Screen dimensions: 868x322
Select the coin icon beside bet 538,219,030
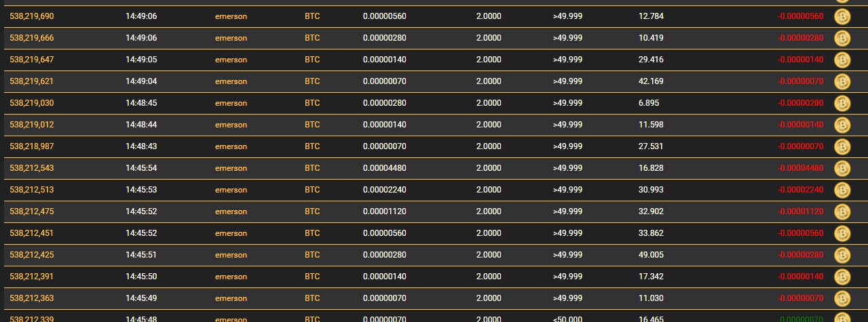pyautogui.click(x=842, y=103)
